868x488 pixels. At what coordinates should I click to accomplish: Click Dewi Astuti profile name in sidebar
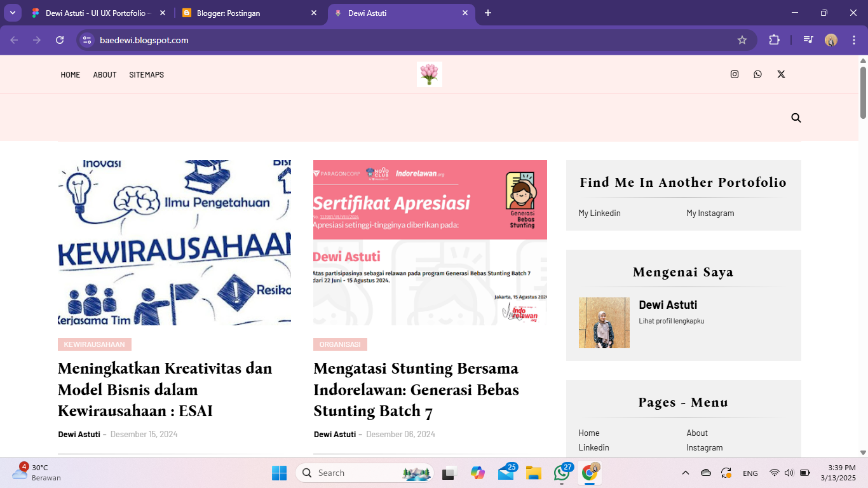tap(668, 304)
